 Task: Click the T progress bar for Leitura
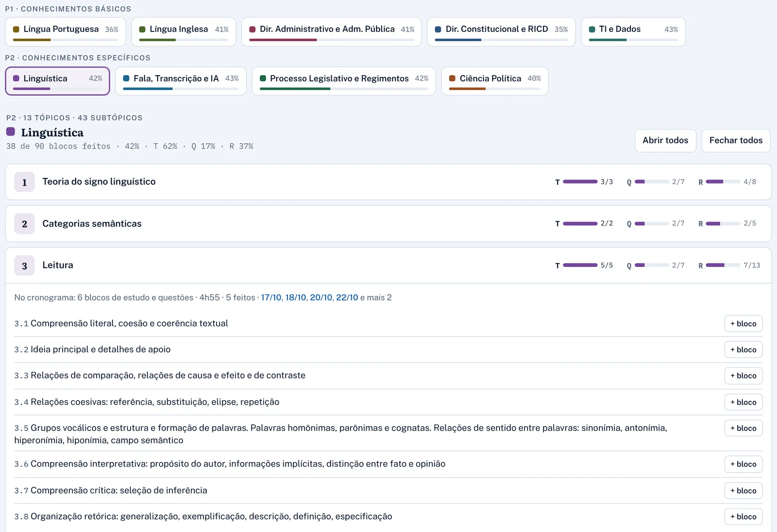pos(580,265)
